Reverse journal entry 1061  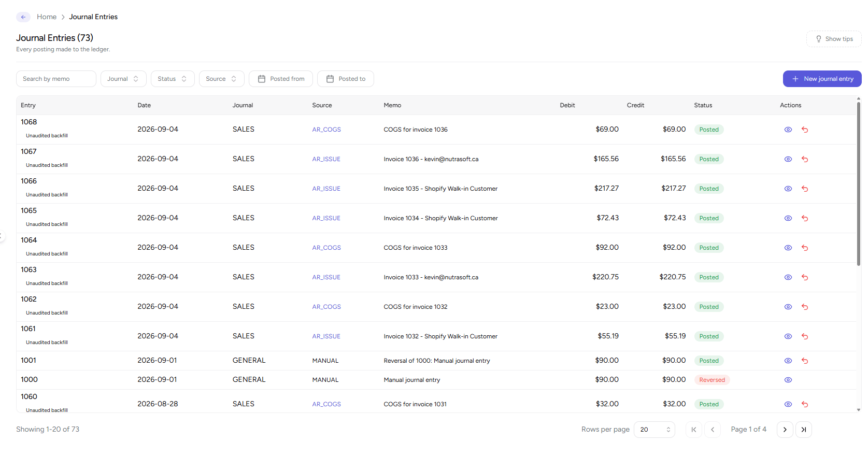(x=805, y=336)
